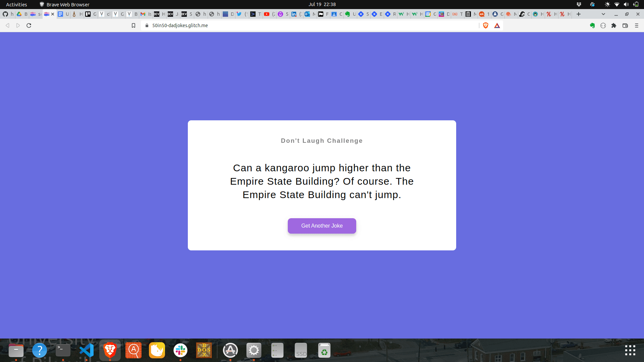Switch to the YouTube tab
The image size is (644, 362).
click(x=267, y=14)
